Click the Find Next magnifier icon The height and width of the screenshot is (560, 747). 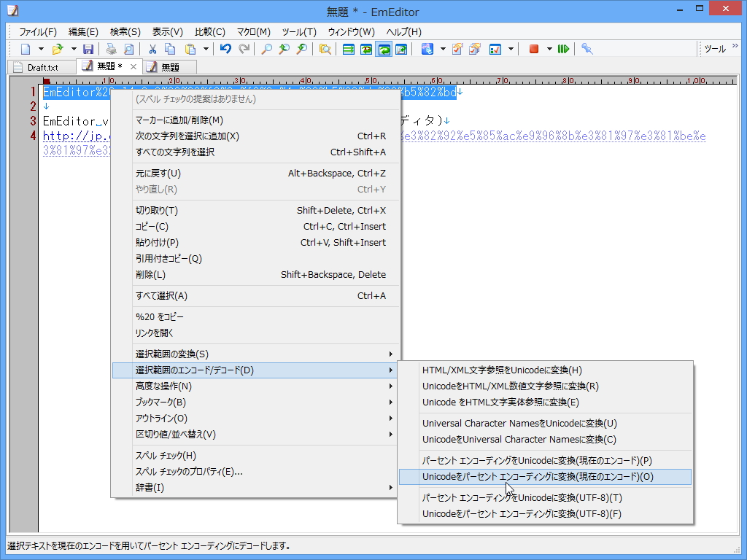point(285,49)
